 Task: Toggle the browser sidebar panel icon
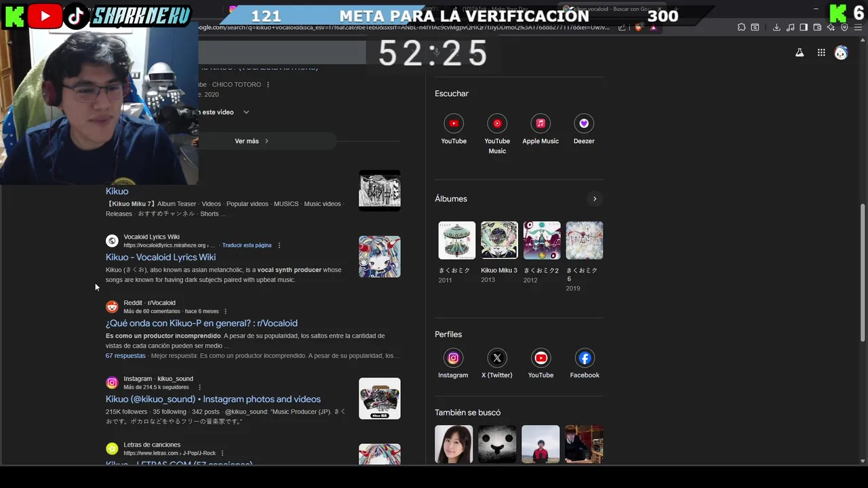804,27
